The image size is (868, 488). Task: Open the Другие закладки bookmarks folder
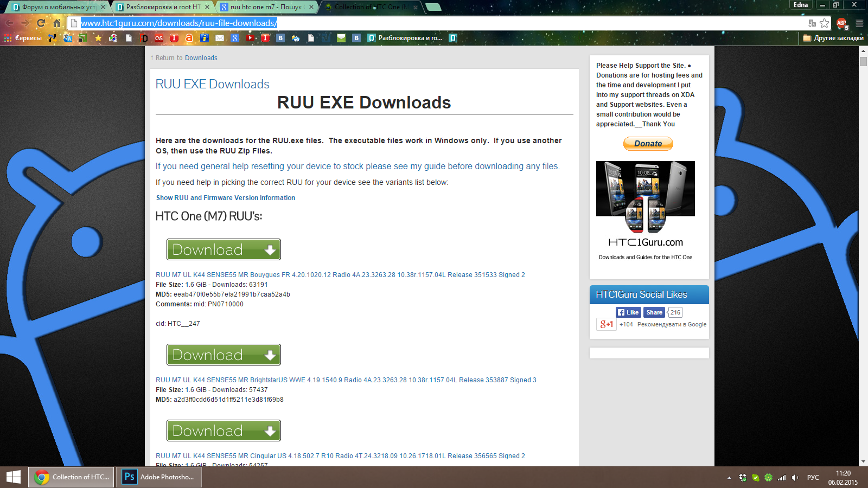click(833, 38)
